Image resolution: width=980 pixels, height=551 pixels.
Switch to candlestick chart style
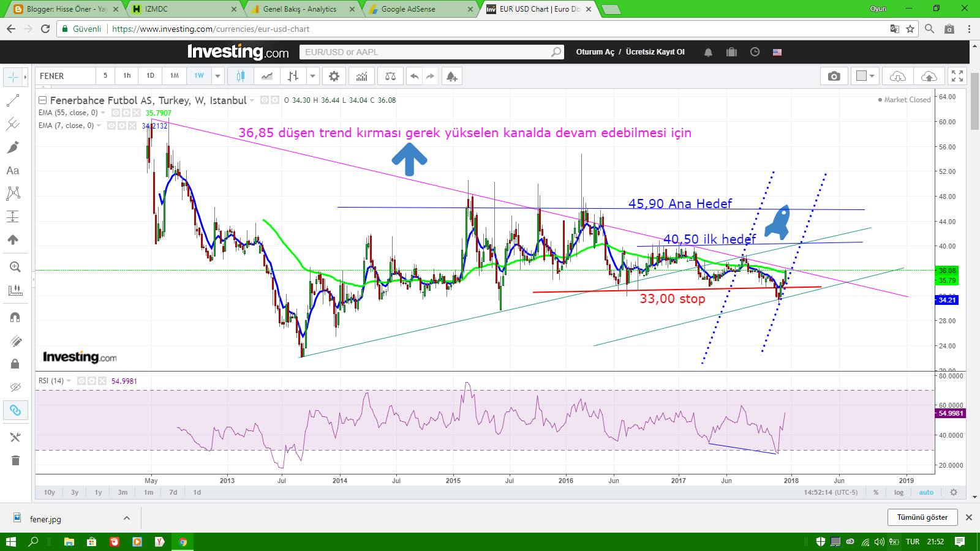[241, 76]
